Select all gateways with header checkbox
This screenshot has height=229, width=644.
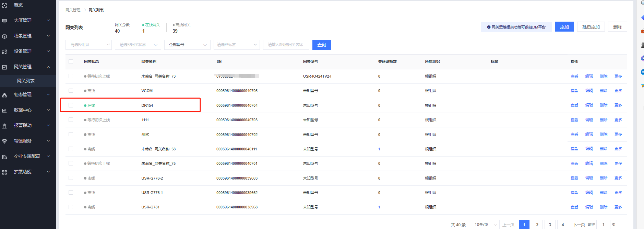[71, 62]
